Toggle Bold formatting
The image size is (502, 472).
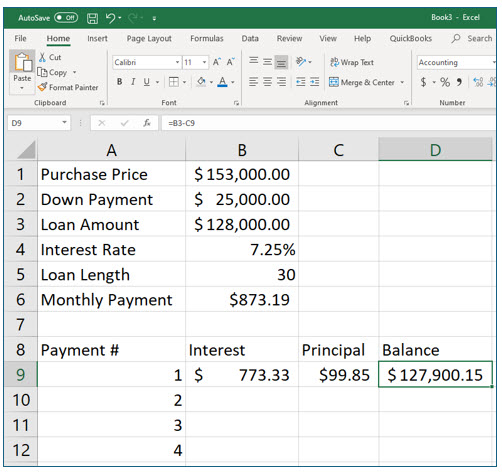(119, 82)
